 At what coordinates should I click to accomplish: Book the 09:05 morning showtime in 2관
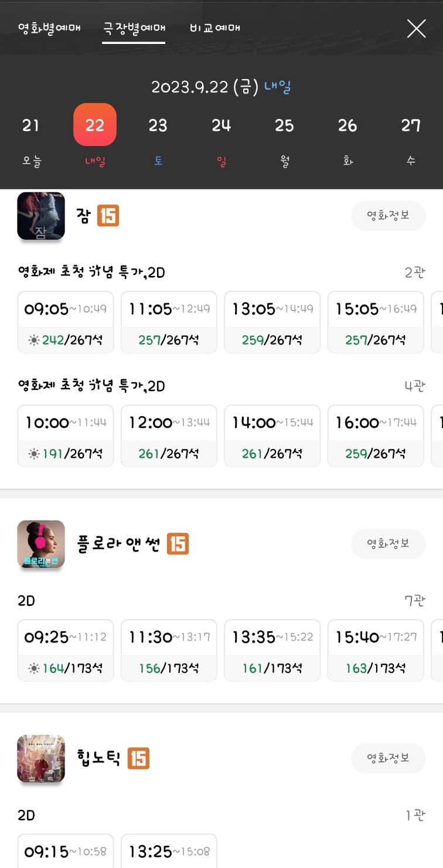point(66,322)
